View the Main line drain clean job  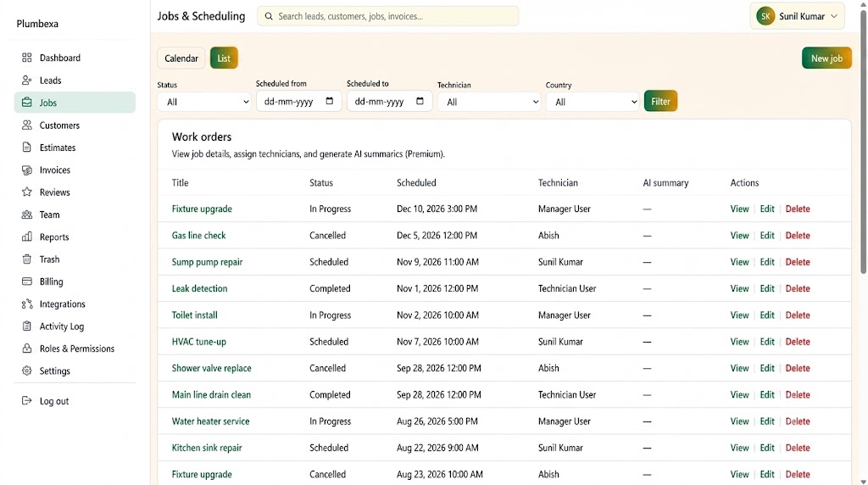click(739, 395)
